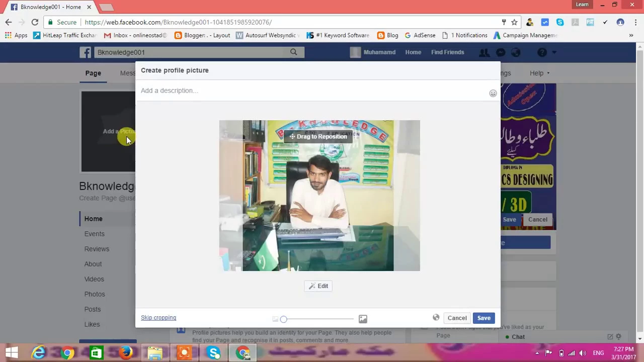
Task: Click the Drag to Reposition overlay
Action: (x=318, y=137)
